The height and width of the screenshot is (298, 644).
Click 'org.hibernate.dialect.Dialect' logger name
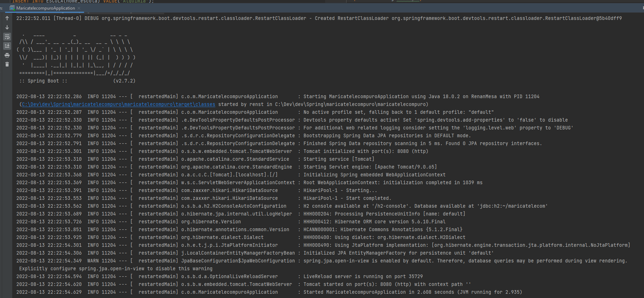point(222,238)
